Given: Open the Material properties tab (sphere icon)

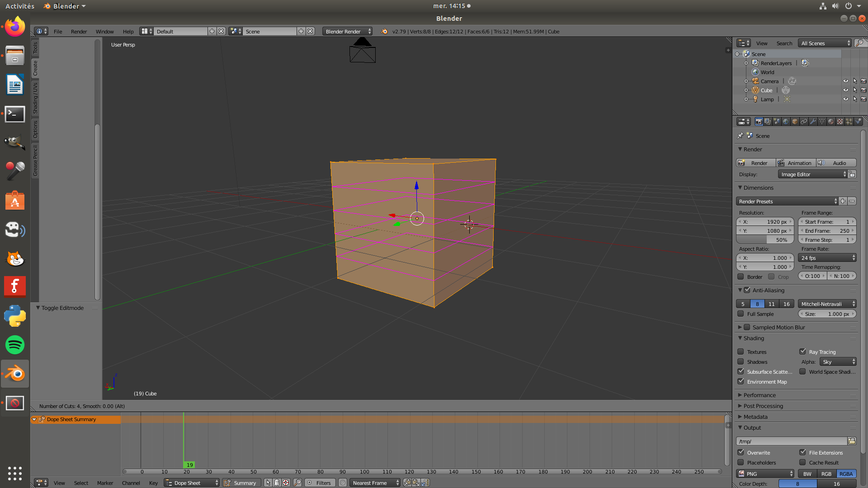Looking at the screenshot, I should click(x=831, y=122).
